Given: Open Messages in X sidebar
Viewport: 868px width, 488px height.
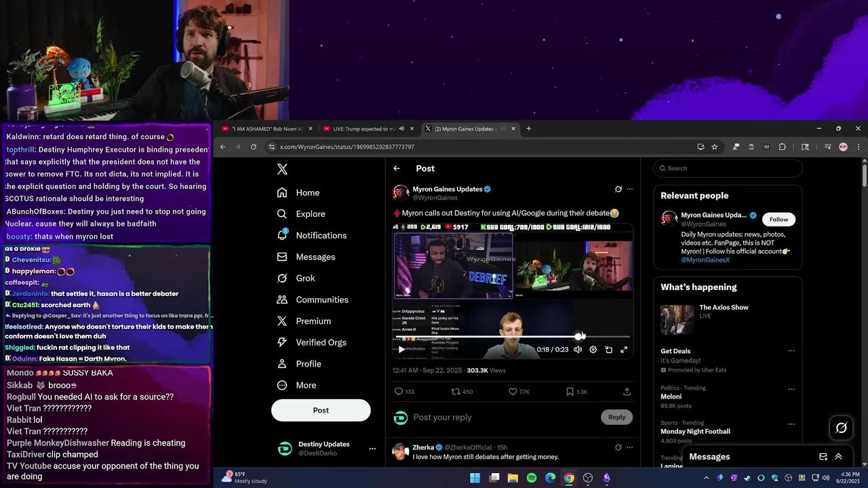Looking at the screenshot, I should coord(306,257).
